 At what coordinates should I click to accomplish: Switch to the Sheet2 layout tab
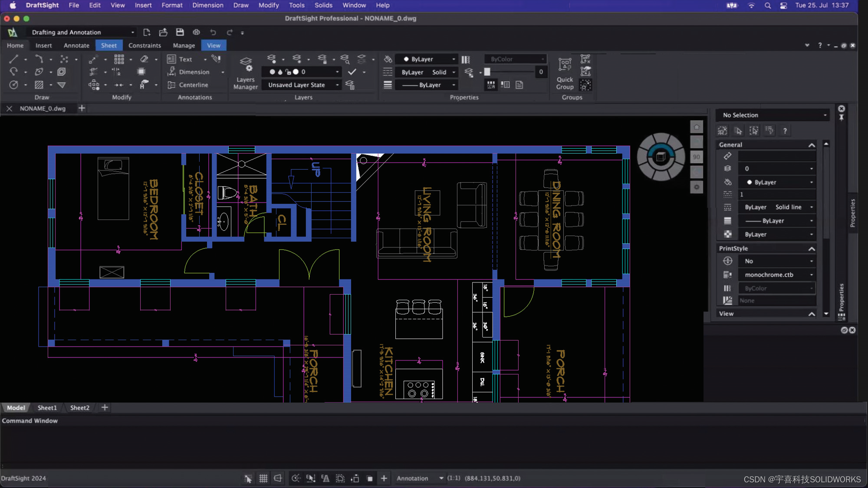pos(79,407)
